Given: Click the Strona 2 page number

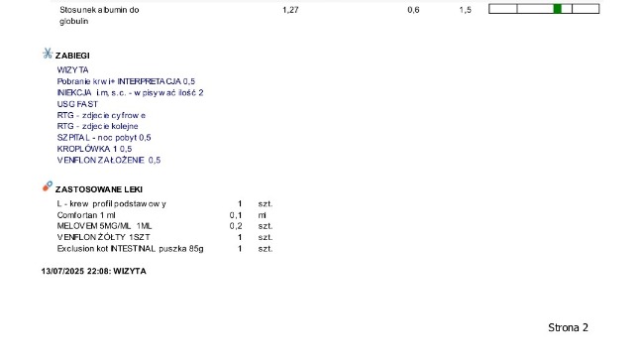Looking at the screenshot, I should (x=568, y=327).
